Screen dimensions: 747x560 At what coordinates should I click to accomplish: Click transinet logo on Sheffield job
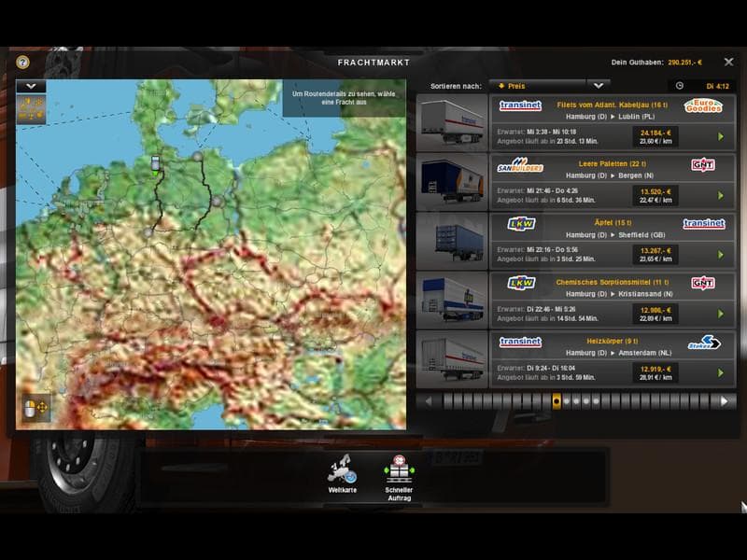(704, 223)
